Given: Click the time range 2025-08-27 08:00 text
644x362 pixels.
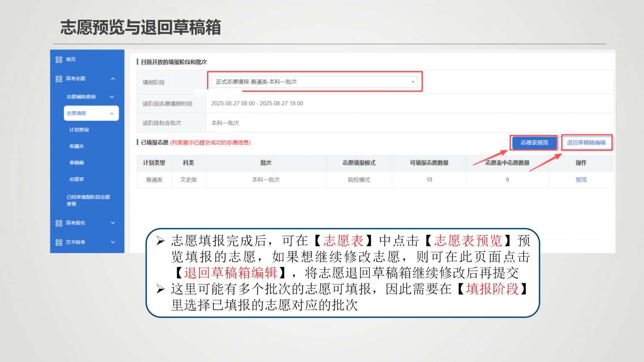Looking at the screenshot, I should pyautogui.click(x=257, y=103).
